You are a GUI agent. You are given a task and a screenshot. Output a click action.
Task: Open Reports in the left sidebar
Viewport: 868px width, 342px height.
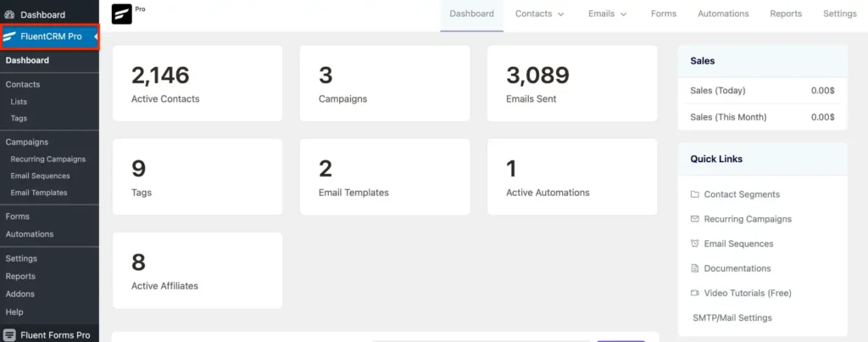coord(20,276)
